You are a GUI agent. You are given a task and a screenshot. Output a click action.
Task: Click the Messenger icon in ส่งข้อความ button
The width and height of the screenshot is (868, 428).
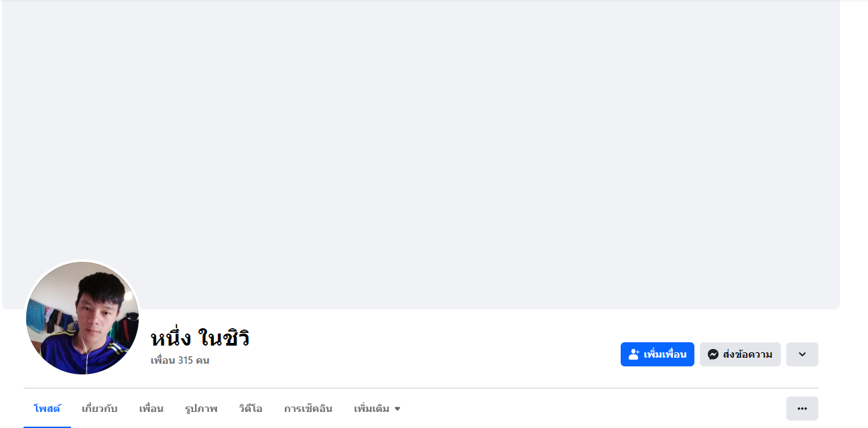(x=713, y=354)
